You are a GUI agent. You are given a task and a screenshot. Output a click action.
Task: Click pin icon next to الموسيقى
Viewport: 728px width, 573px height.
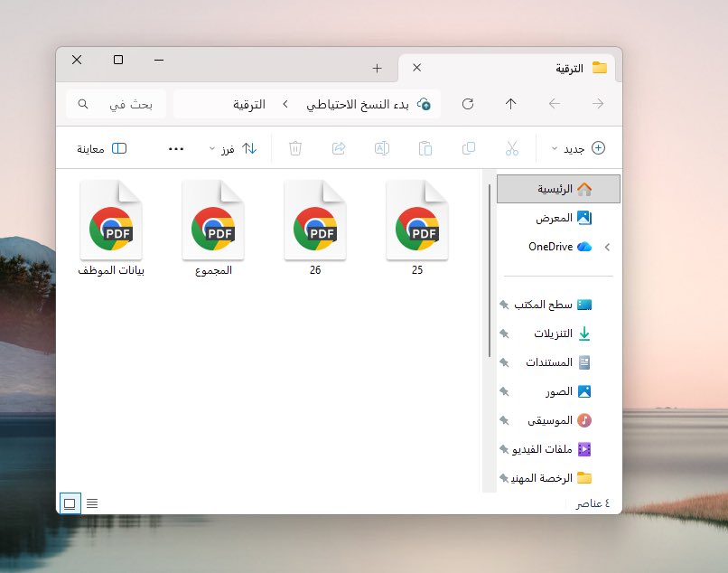(x=504, y=420)
